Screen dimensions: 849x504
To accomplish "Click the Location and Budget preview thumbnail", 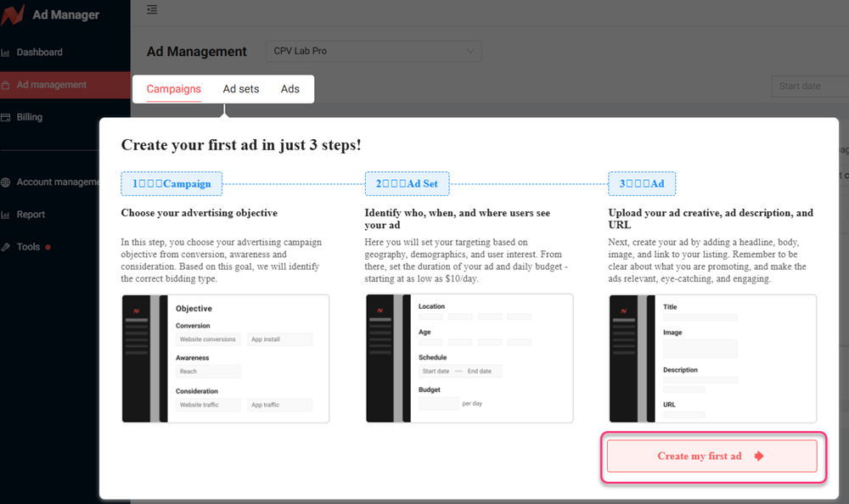I will (x=469, y=358).
